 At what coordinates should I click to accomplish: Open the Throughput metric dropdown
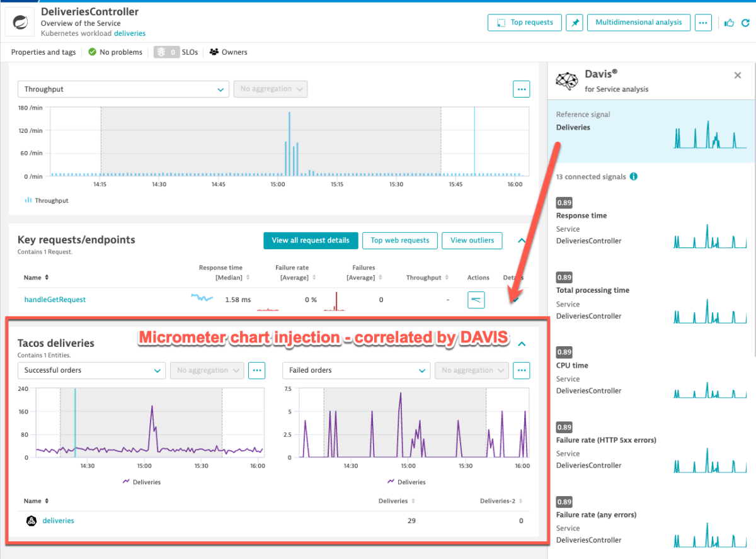[x=123, y=89]
